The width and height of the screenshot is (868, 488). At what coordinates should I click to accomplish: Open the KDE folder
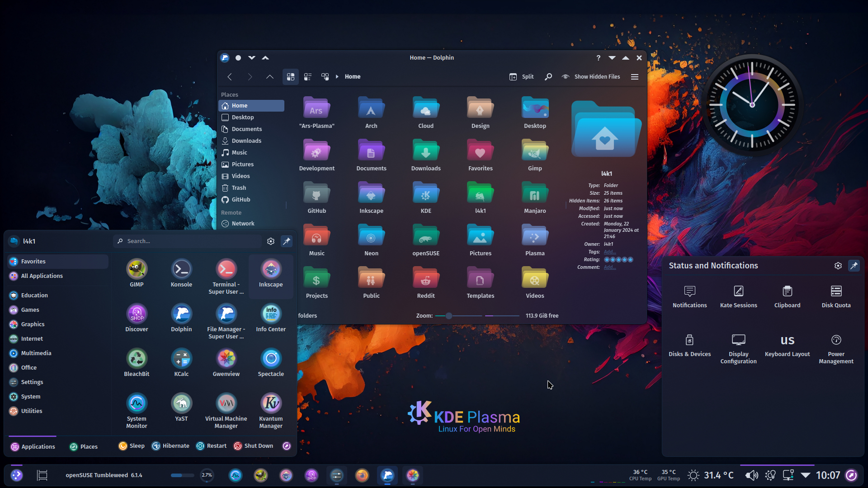pyautogui.click(x=426, y=193)
